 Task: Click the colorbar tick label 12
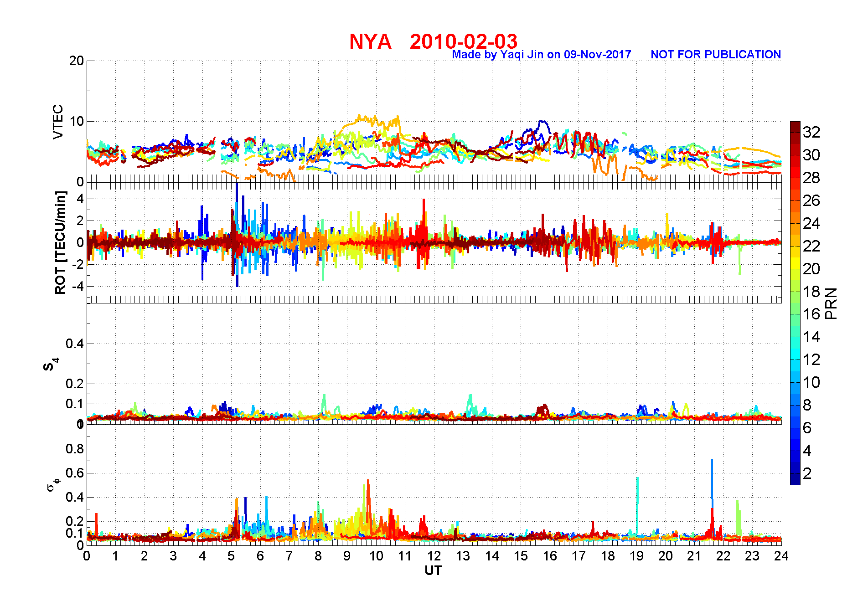point(811,359)
